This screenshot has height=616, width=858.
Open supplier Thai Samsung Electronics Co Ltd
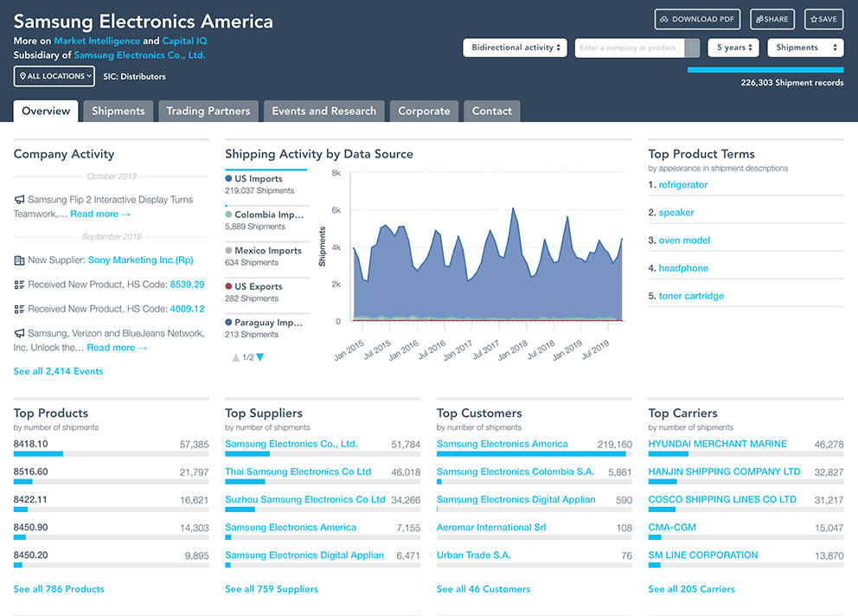tap(298, 472)
